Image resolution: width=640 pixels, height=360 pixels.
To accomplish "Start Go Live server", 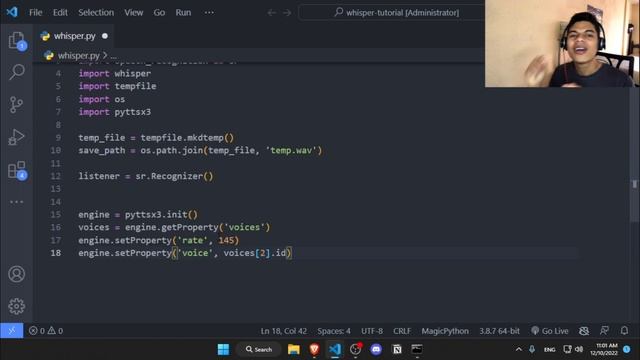I will click(x=549, y=331).
